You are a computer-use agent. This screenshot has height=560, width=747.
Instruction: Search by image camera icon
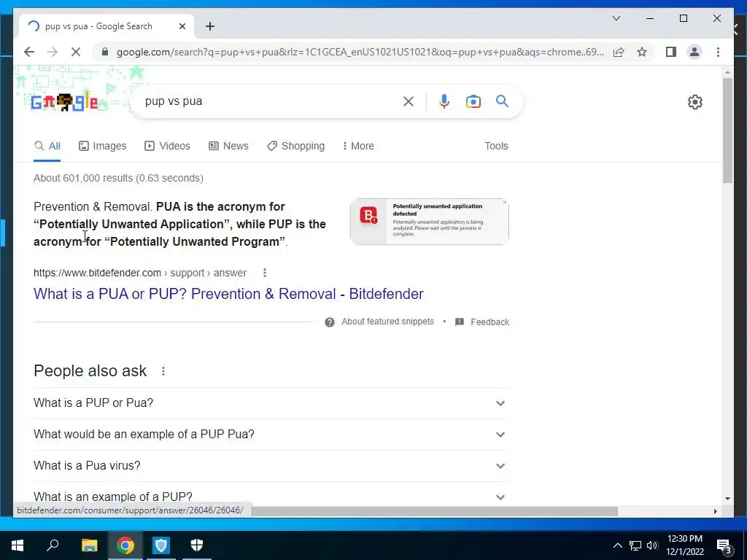click(x=473, y=101)
